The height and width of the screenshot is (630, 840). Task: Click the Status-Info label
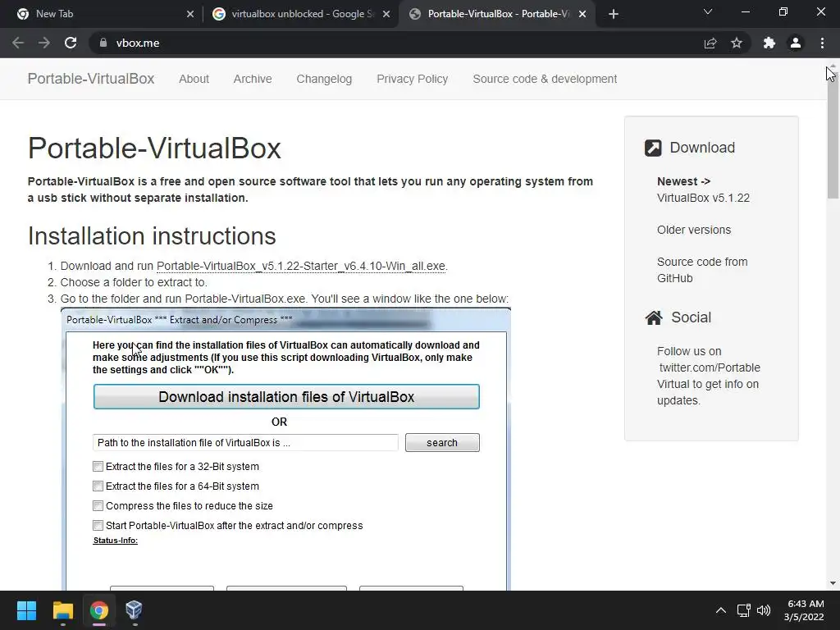coord(115,540)
